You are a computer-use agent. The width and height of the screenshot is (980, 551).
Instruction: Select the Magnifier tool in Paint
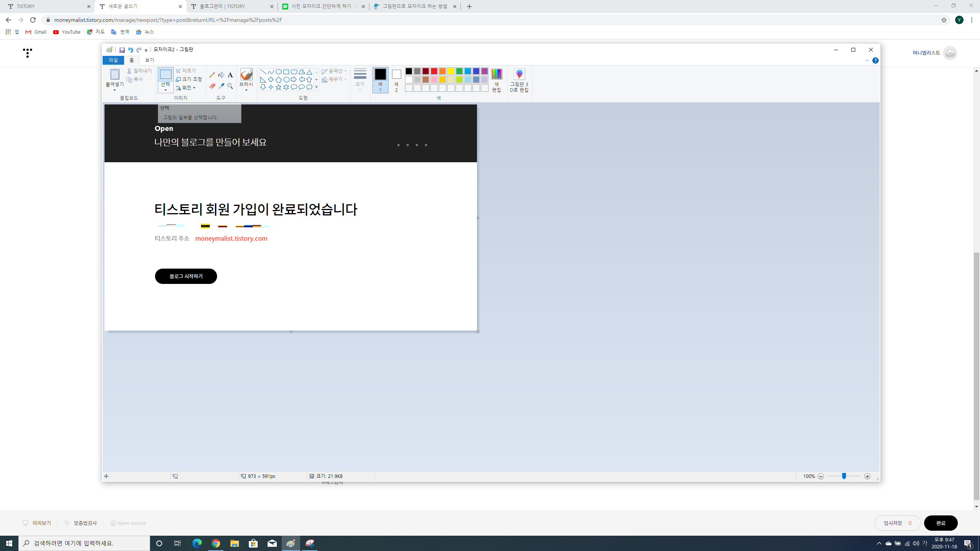[x=230, y=86]
